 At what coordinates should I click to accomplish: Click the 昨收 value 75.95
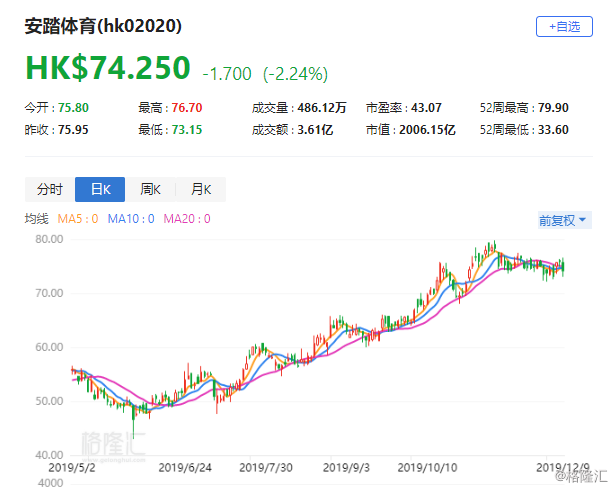pos(73,129)
